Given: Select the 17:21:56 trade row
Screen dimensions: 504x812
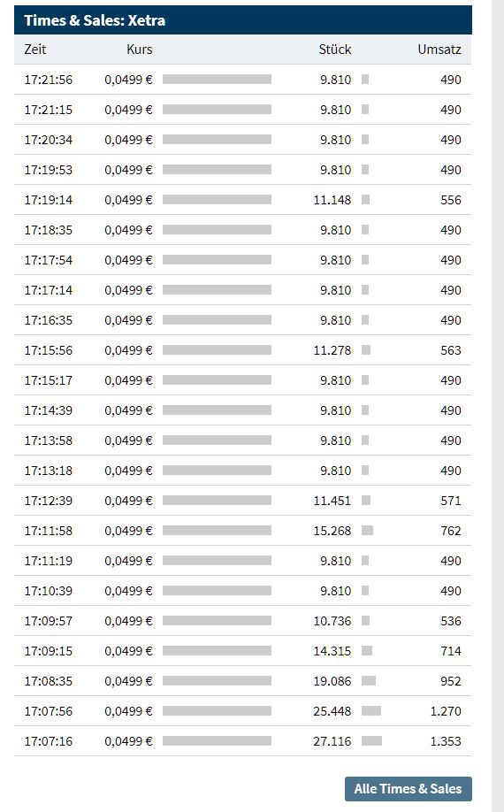Looking at the screenshot, I should pos(242,80).
